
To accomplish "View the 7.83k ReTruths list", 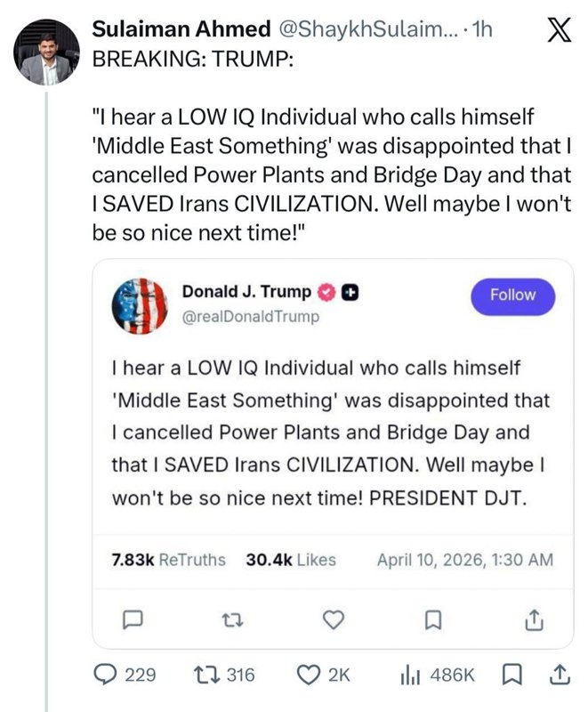I will [168, 560].
